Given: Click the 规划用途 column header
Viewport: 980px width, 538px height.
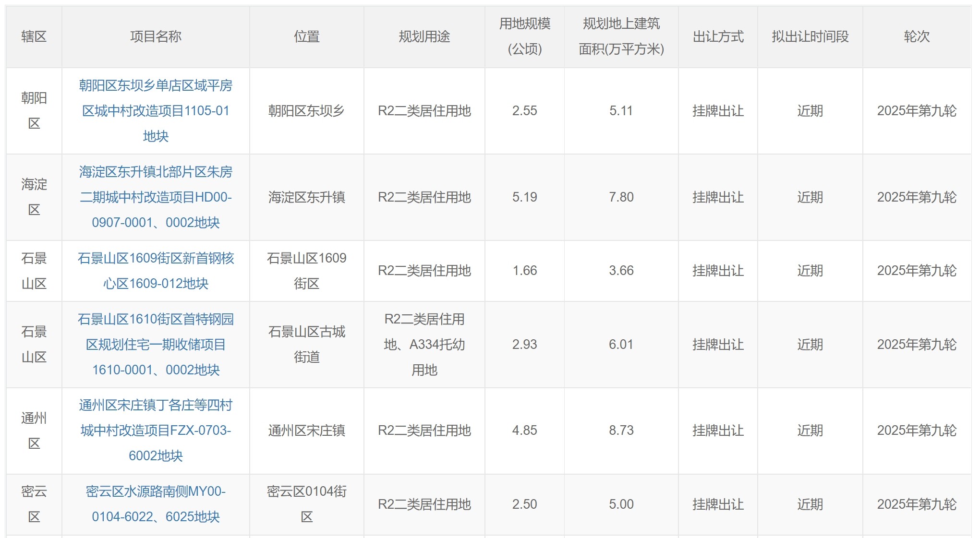Looking at the screenshot, I should click(424, 36).
